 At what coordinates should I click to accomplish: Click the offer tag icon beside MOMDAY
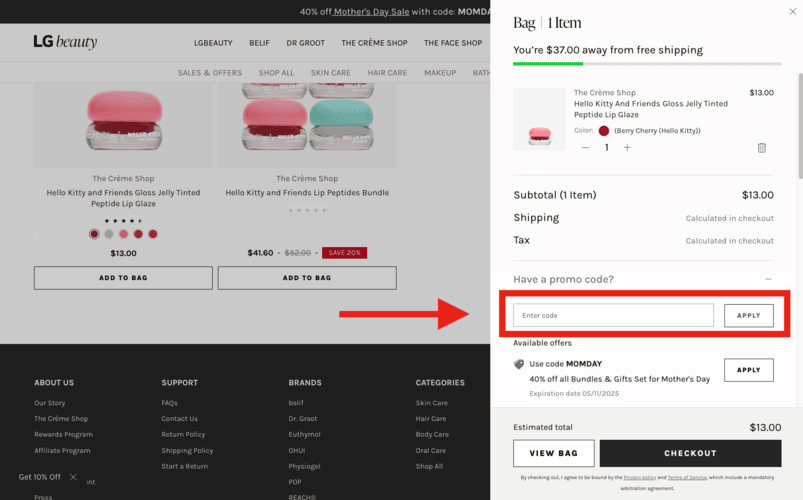[519, 364]
